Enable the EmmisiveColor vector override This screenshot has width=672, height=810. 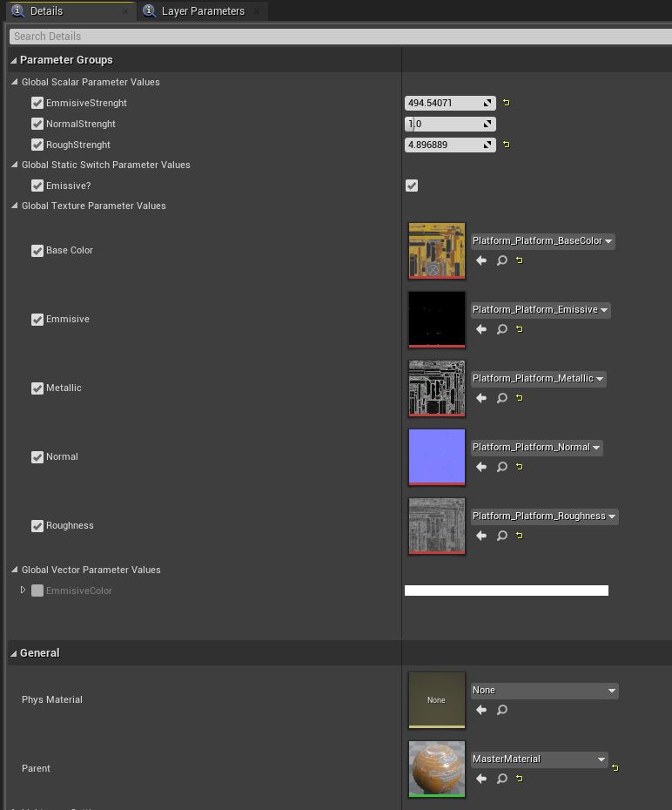point(37,591)
